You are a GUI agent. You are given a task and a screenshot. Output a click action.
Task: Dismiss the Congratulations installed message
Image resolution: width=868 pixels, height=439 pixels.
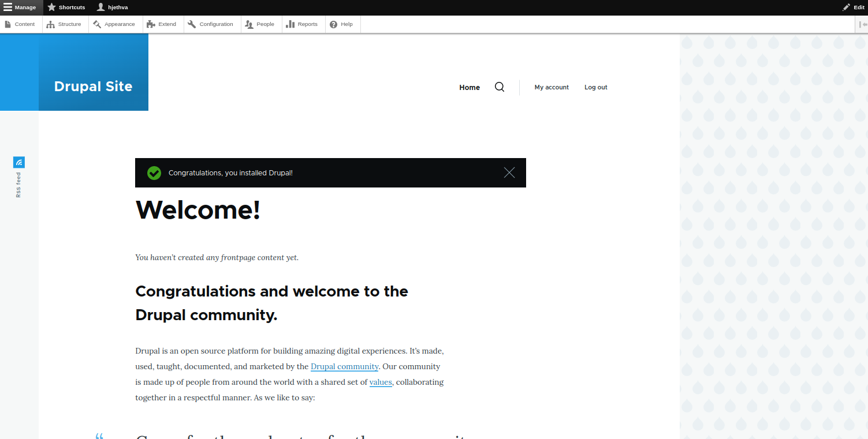coord(509,172)
